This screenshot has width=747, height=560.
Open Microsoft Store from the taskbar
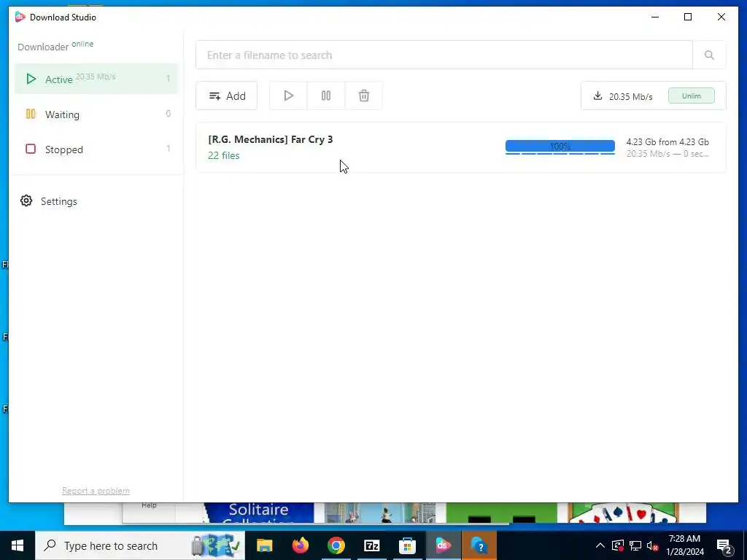[x=407, y=545]
